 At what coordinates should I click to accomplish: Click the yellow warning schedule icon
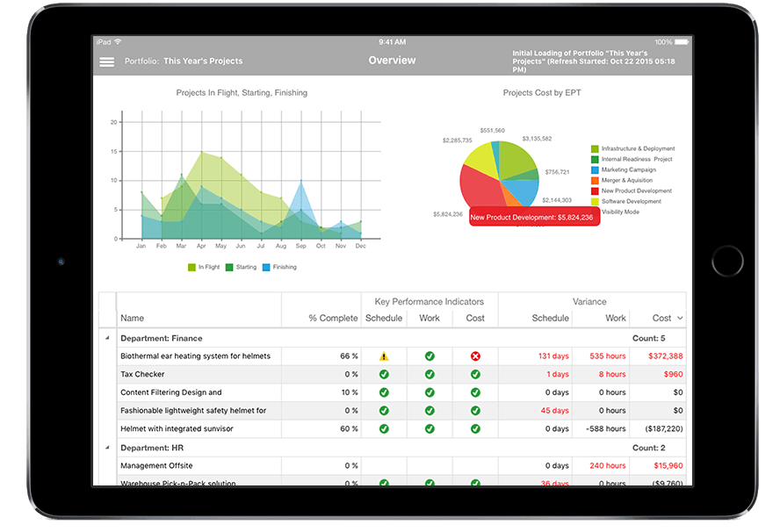tap(384, 356)
